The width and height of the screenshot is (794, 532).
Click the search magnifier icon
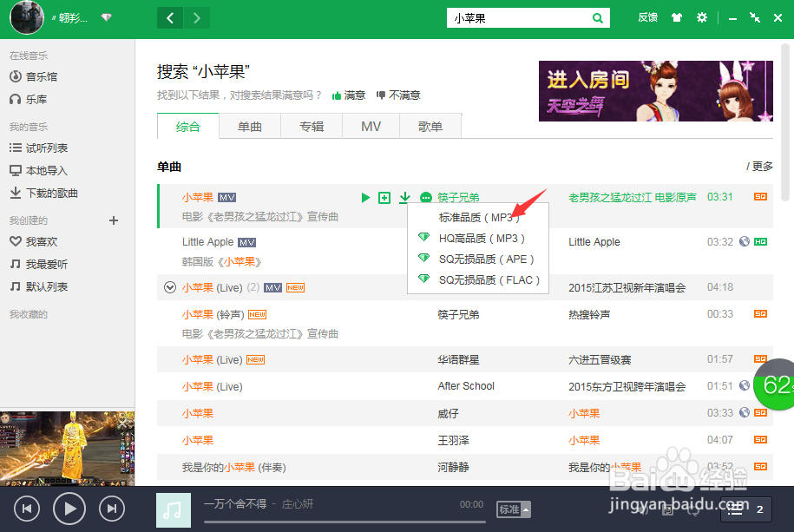(x=598, y=18)
